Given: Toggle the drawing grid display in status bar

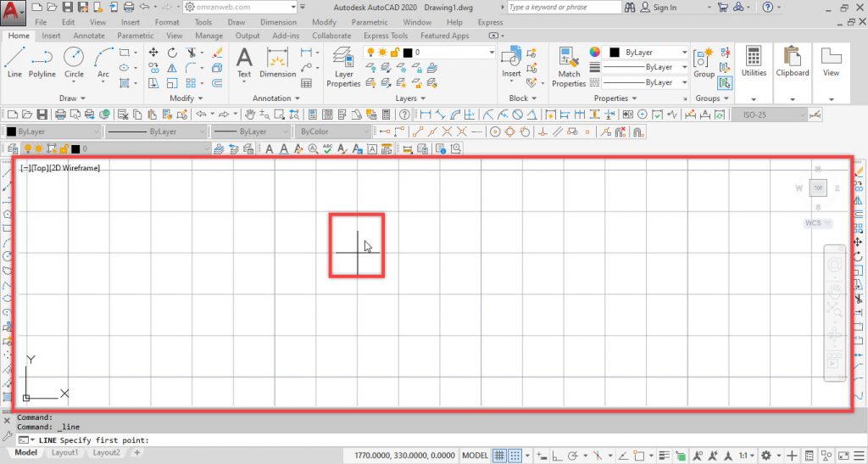Looking at the screenshot, I should (x=500, y=455).
